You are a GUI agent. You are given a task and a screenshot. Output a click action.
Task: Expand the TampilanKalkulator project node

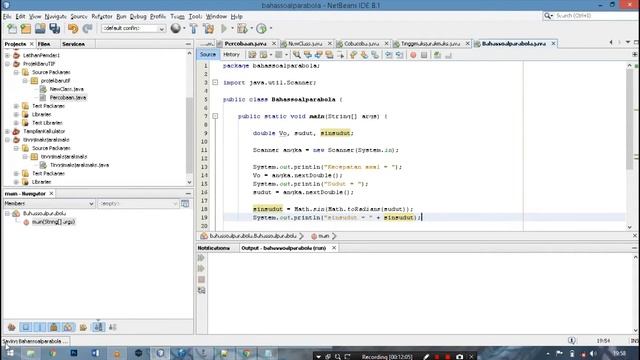[7, 131]
